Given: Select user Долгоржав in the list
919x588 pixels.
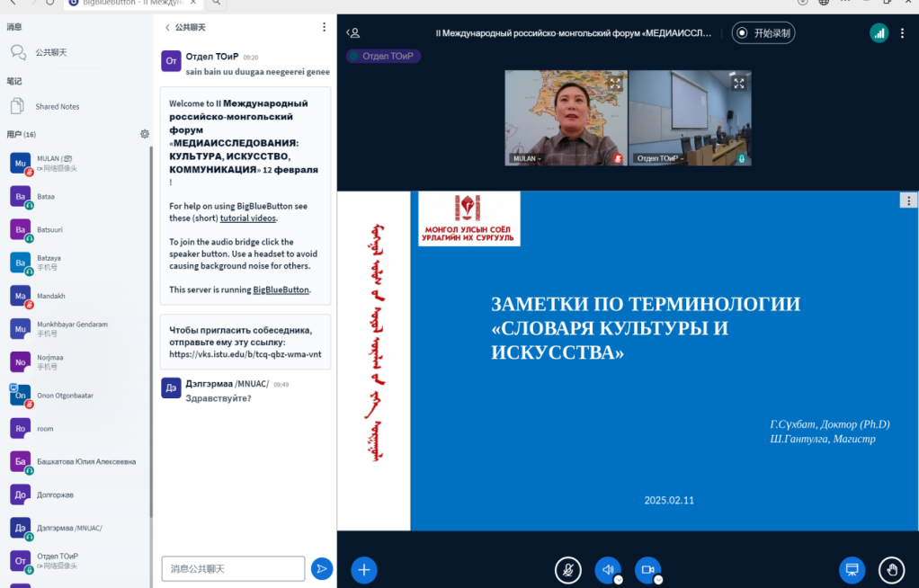Looking at the screenshot, I should (76, 494).
